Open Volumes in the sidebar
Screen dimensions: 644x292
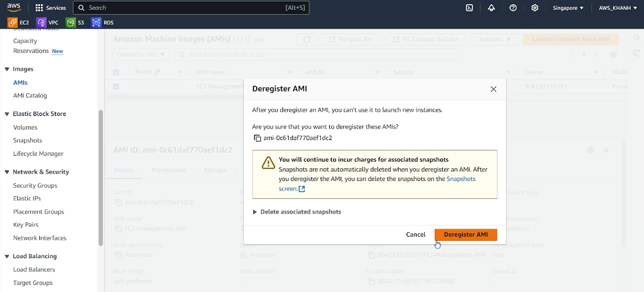point(25,127)
